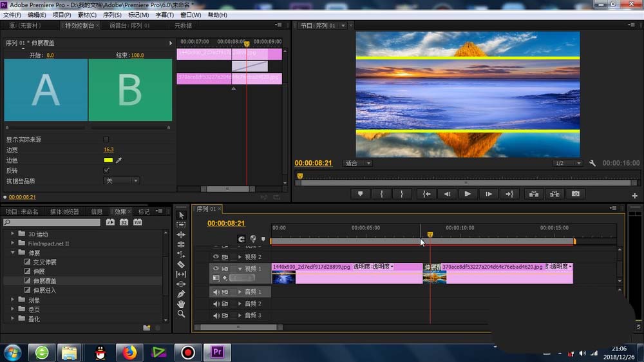Mute the 音频 1 track speaker
This screenshot has width=644, height=362.
click(216, 292)
